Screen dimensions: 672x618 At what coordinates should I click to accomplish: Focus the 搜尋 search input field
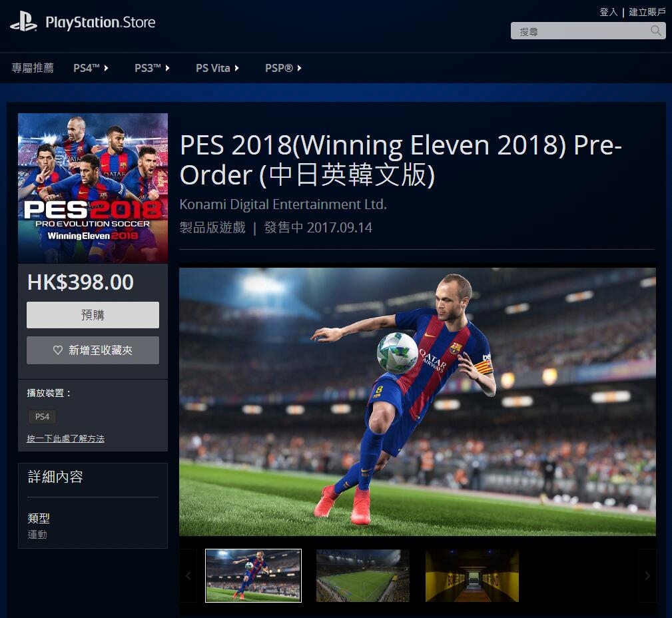588,31
